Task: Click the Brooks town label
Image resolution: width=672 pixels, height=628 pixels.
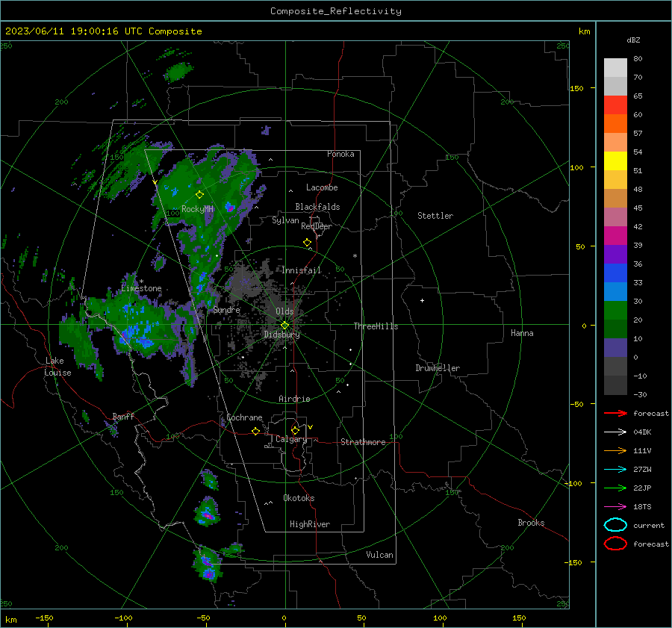Action: (531, 523)
